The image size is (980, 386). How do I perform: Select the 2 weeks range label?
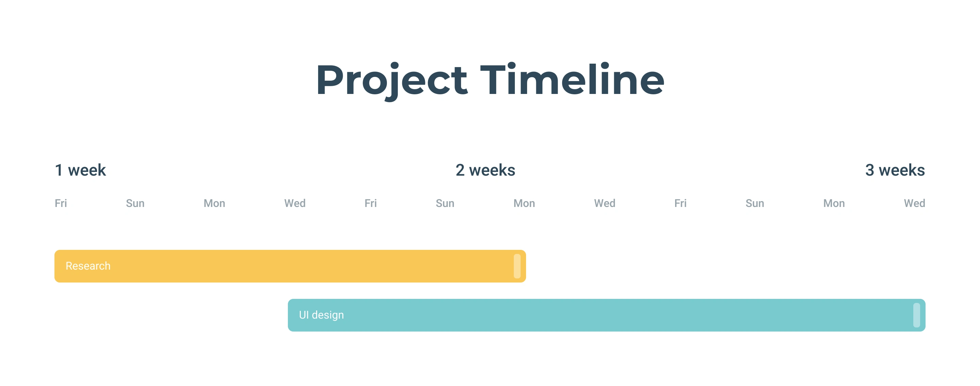pos(486,170)
